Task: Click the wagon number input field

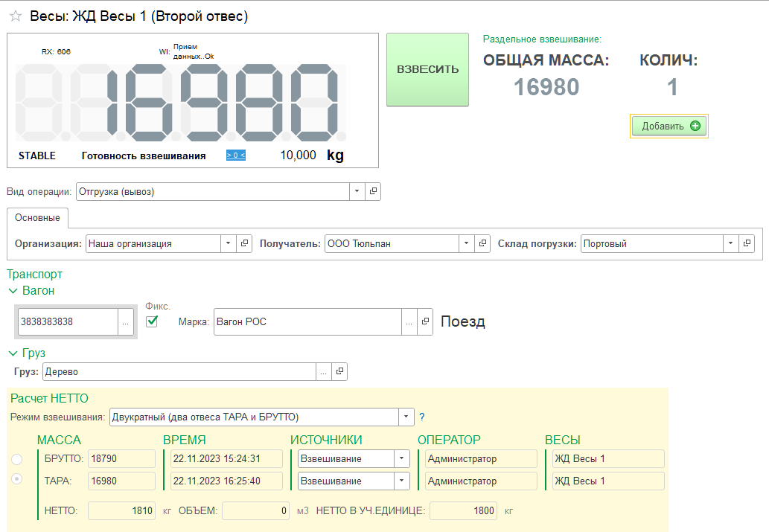Action: (x=68, y=321)
